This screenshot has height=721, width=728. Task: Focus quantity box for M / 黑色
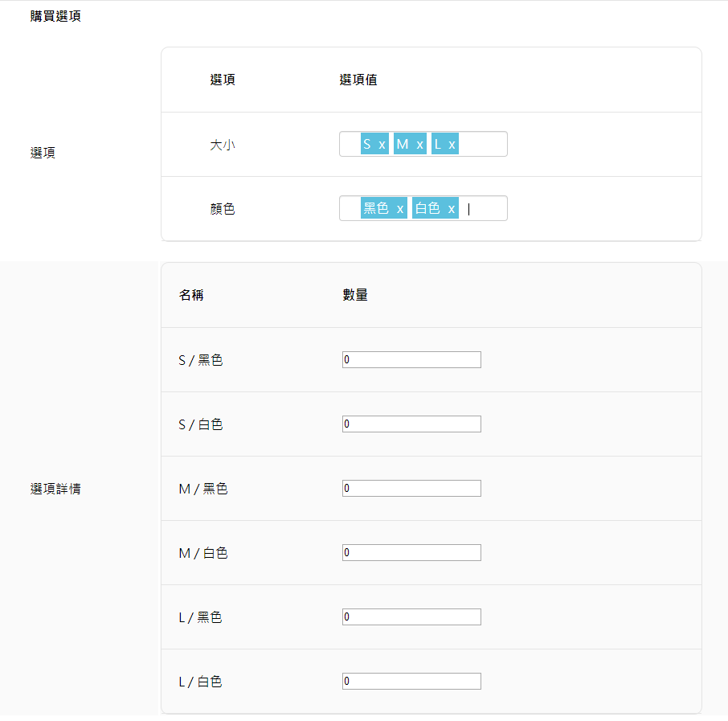[x=411, y=489]
